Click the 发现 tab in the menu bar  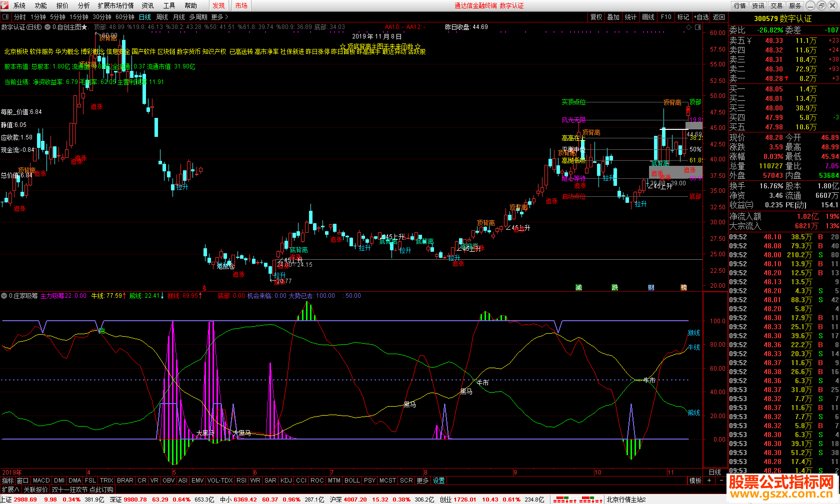218,5
